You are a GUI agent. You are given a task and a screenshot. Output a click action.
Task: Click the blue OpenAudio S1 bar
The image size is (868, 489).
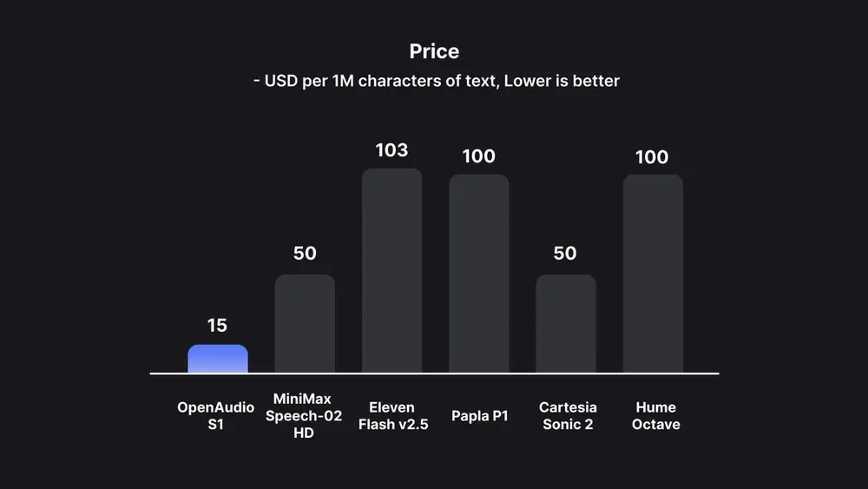pos(218,360)
